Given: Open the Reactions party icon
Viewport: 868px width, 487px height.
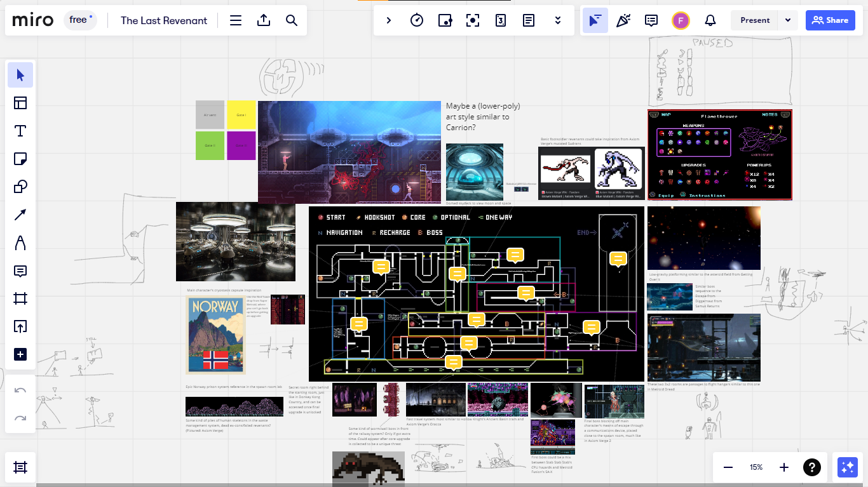Looking at the screenshot, I should pos(623,20).
